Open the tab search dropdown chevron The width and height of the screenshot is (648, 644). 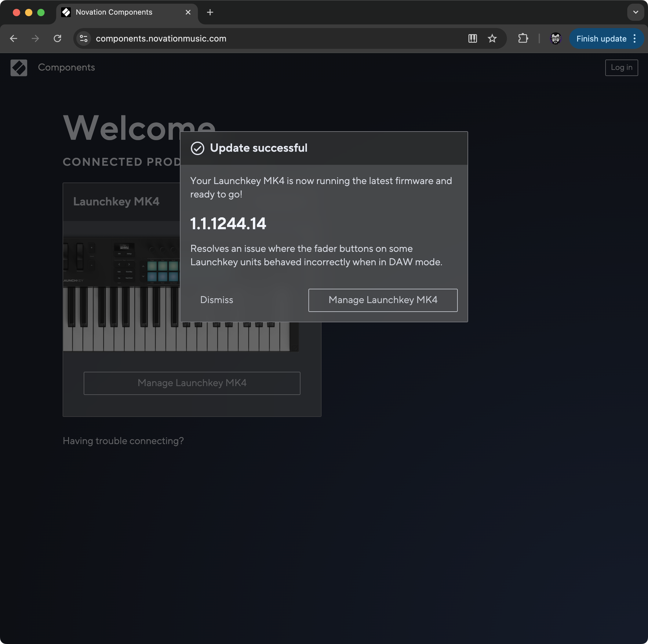pos(635,13)
